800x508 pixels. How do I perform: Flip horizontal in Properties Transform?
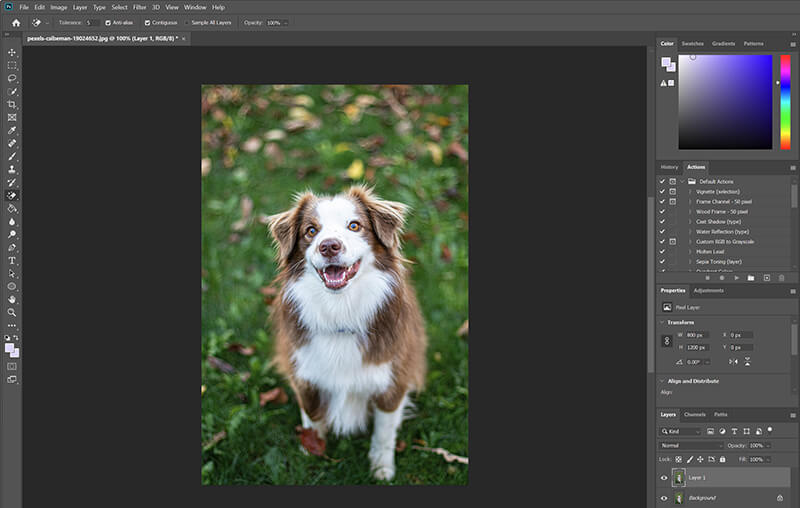click(733, 362)
